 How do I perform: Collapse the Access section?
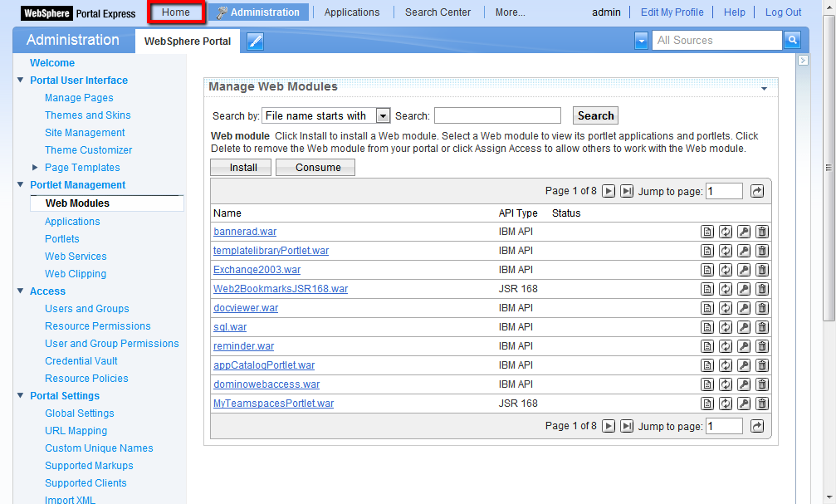click(x=20, y=291)
